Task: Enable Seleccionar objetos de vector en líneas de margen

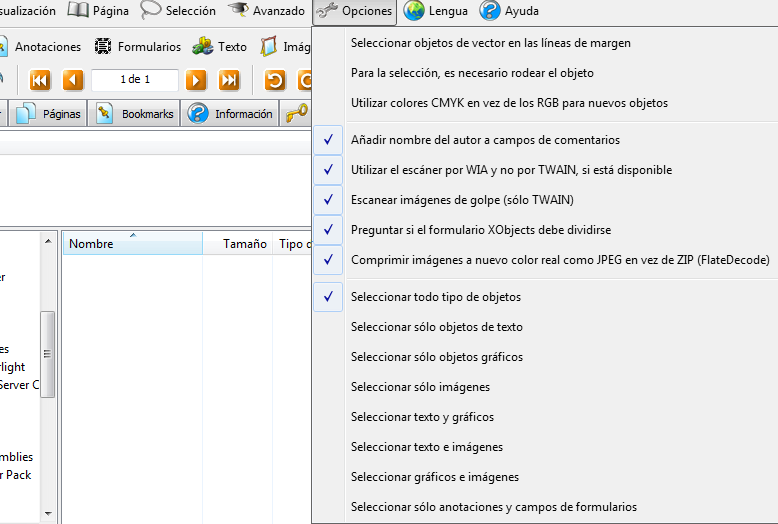Action: pos(545,43)
